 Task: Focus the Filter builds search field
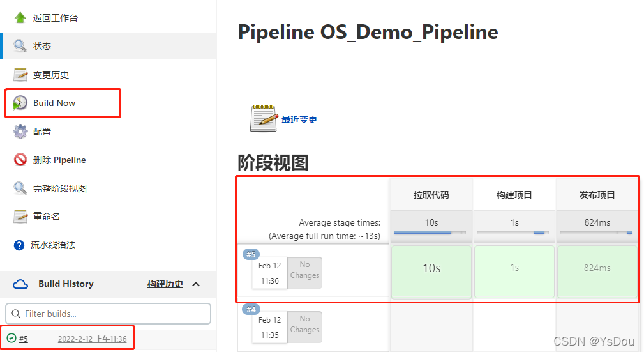click(108, 314)
